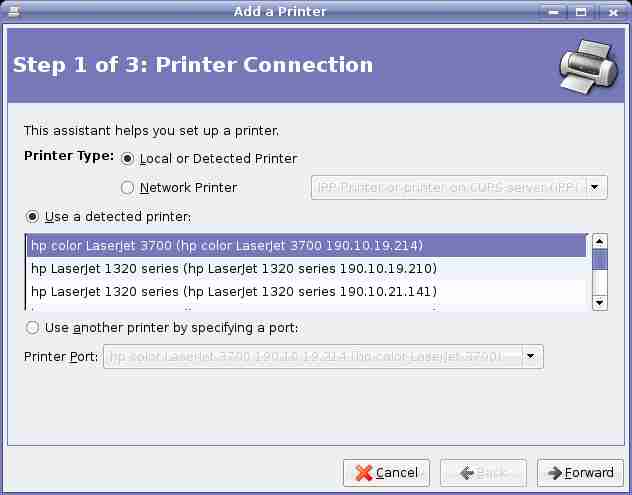Minimize the Add a Printer window
The width and height of the screenshot is (632, 495).
(554, 12)
